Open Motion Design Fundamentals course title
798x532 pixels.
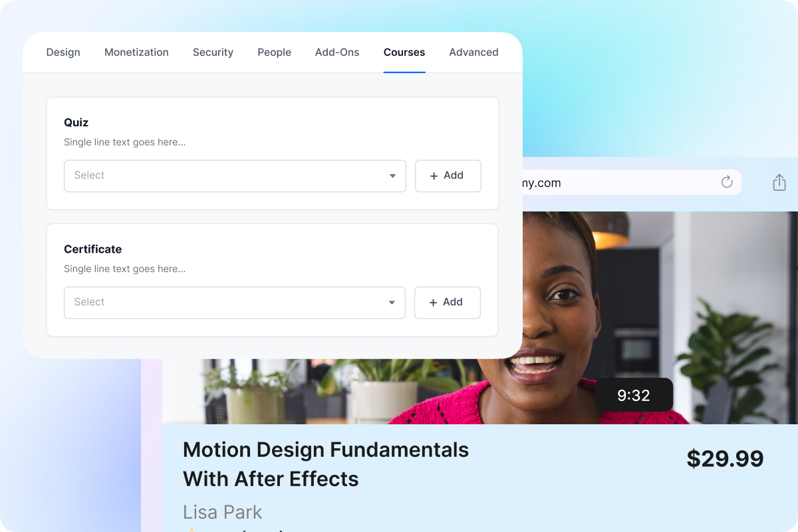[x=326, y=464]
